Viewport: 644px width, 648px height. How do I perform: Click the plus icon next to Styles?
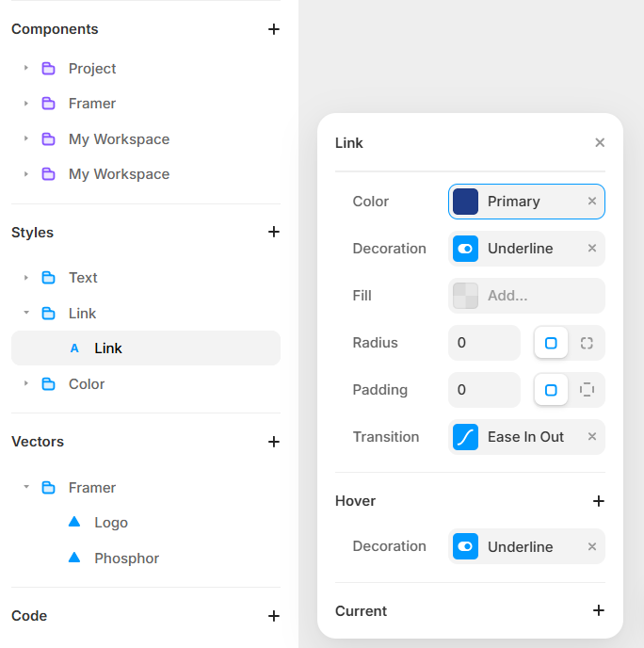click(274, 232)
